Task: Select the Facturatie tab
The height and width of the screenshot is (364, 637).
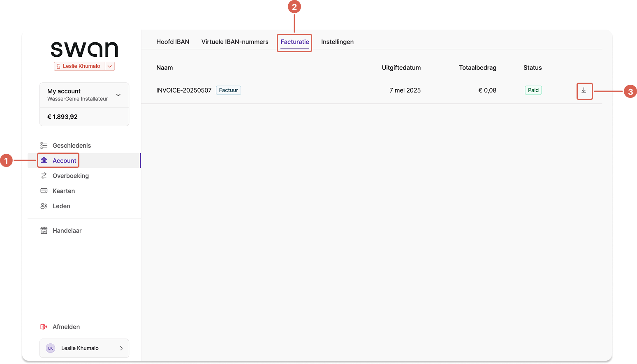Action: tap(295, 42)
